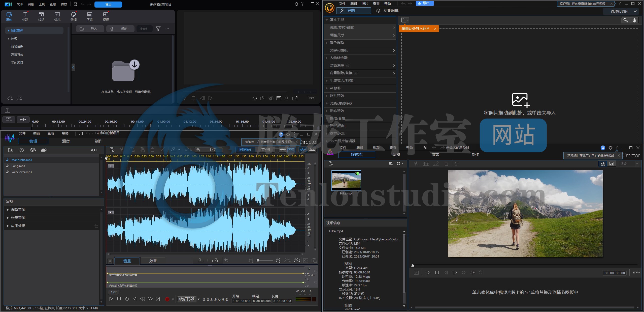Click the filter funnel icon in PowerDirector media panel
Viewport: 644px width, 312px height.
tap(158, 29)
